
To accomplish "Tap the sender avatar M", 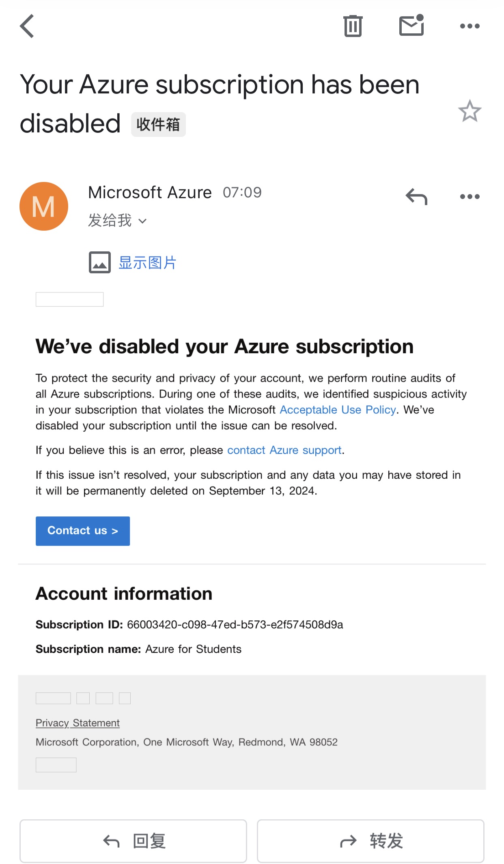I will pyautogui.click(x=44, y=206).
